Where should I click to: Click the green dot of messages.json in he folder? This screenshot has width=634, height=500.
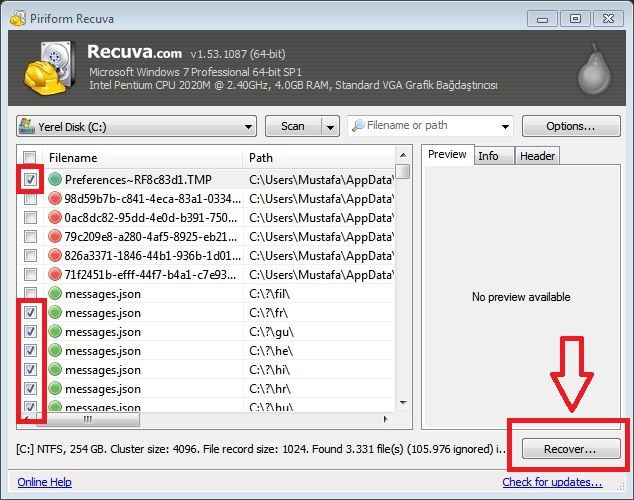[x=55, y=350]
